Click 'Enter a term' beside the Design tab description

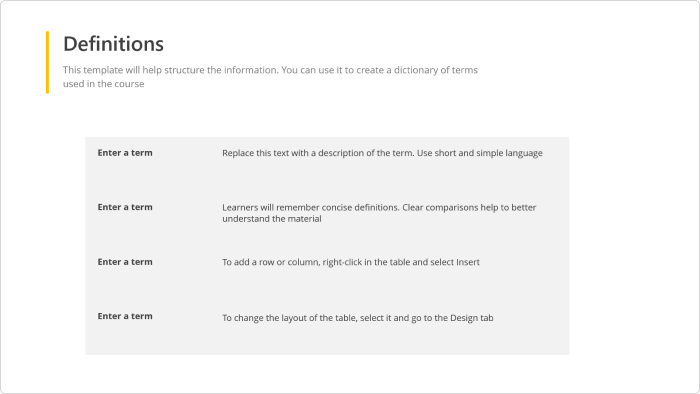(x=125, y=316)
